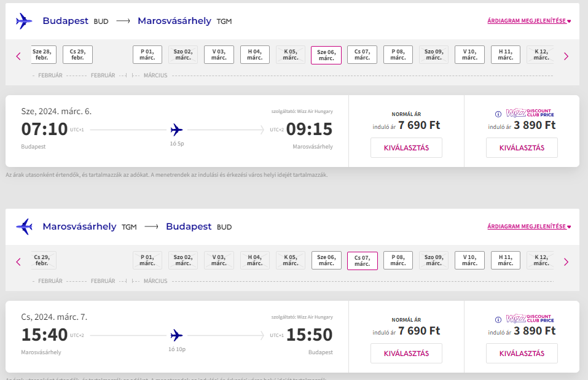This screenshot has height=380, width=588.
Task: Open Wizz Discount Club info icon on return flight
Action: (x=498, y=320)
